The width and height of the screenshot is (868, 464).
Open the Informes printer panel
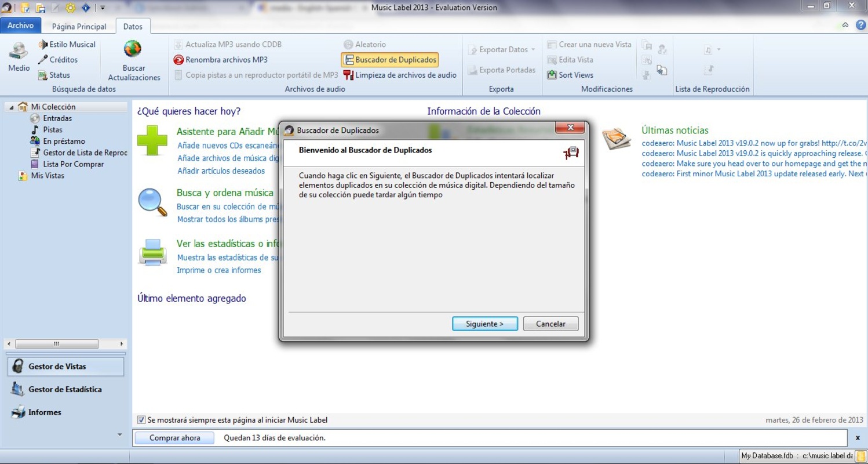(64, 412)
